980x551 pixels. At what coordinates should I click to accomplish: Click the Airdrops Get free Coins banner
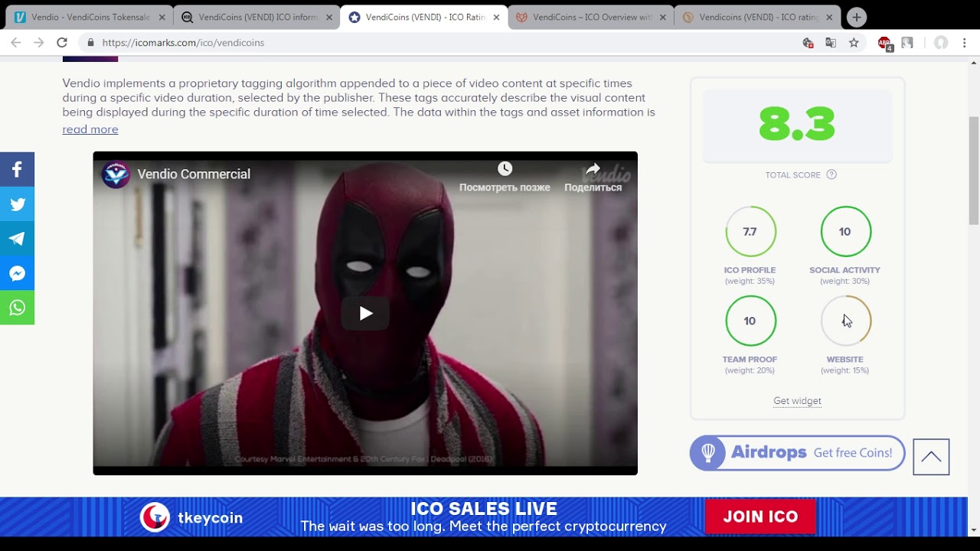point(797,452)
